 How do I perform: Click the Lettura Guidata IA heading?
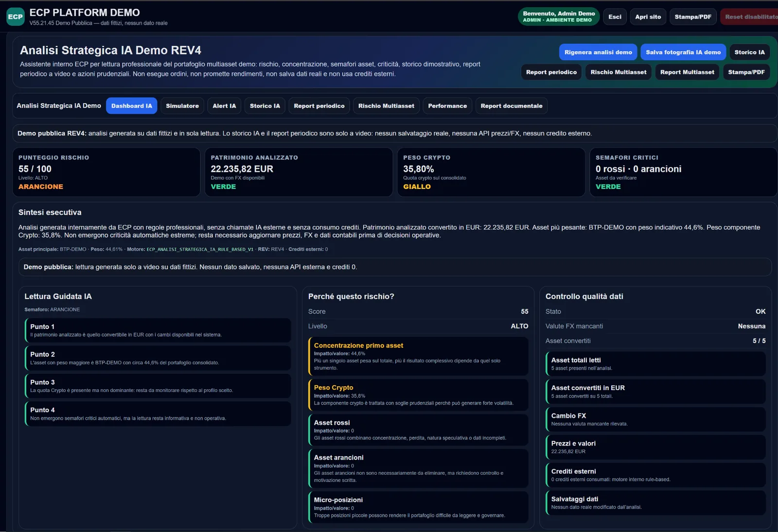[x=58, y=296]
